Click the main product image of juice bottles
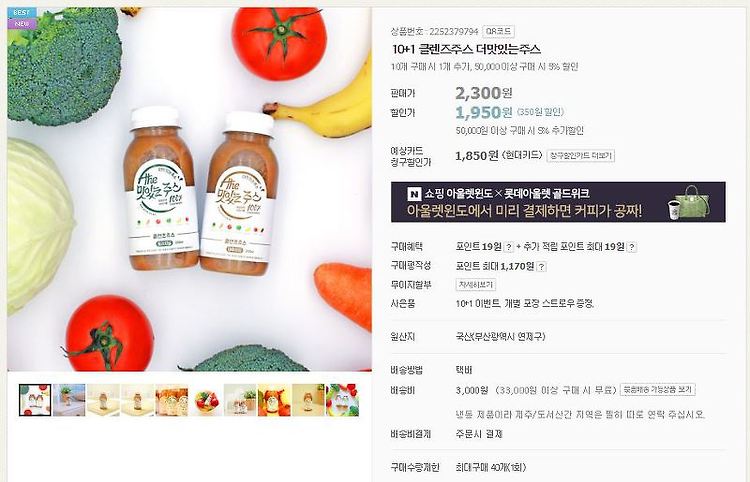 point(189,189)
